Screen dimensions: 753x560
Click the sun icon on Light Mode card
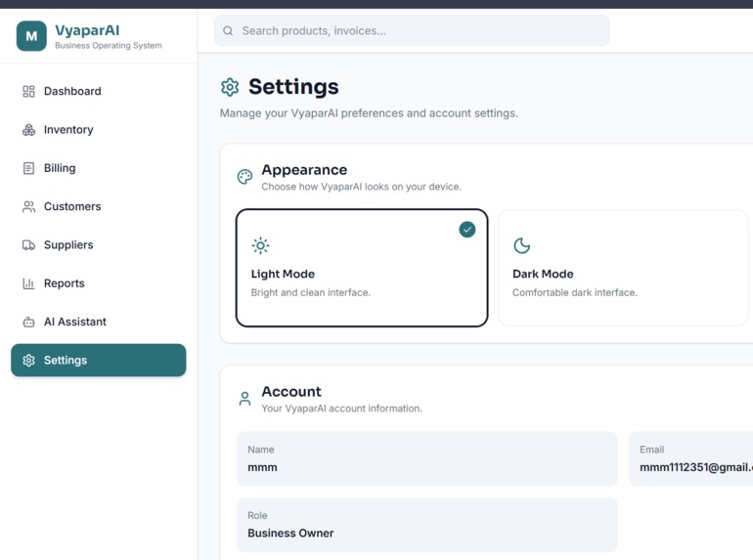pyautogui.click(x=260, y=245)
